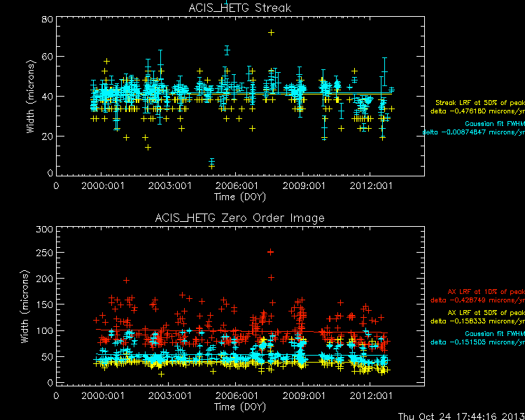Click the highest yellow outlier in Streak plot
Viewport: 525px width, 420px height.
(x=271, y=33)
